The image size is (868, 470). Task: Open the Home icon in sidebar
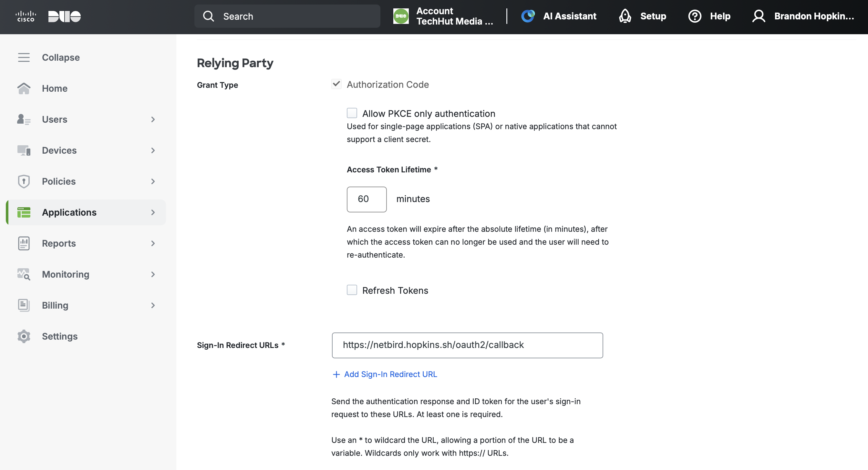click(x=24, y=88)
